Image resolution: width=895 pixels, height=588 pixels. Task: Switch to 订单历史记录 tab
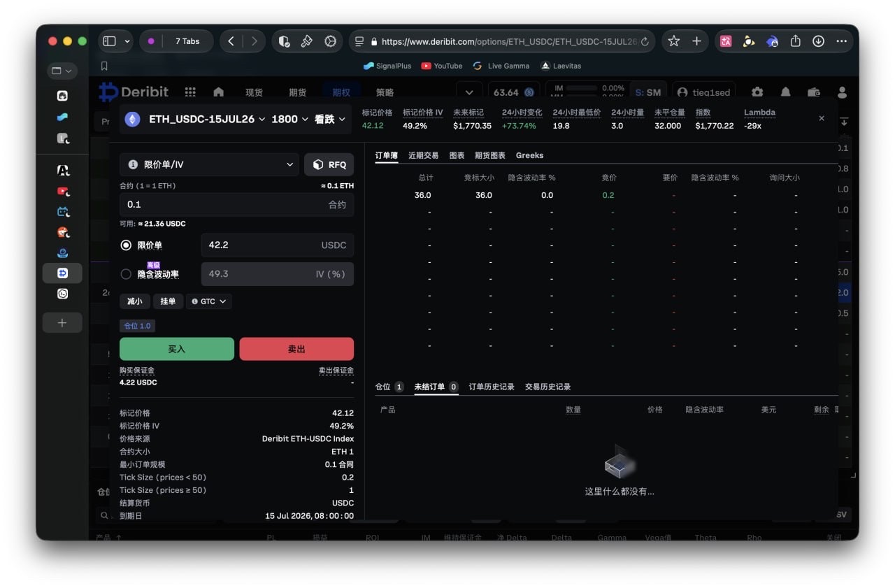tap(492, 387)
